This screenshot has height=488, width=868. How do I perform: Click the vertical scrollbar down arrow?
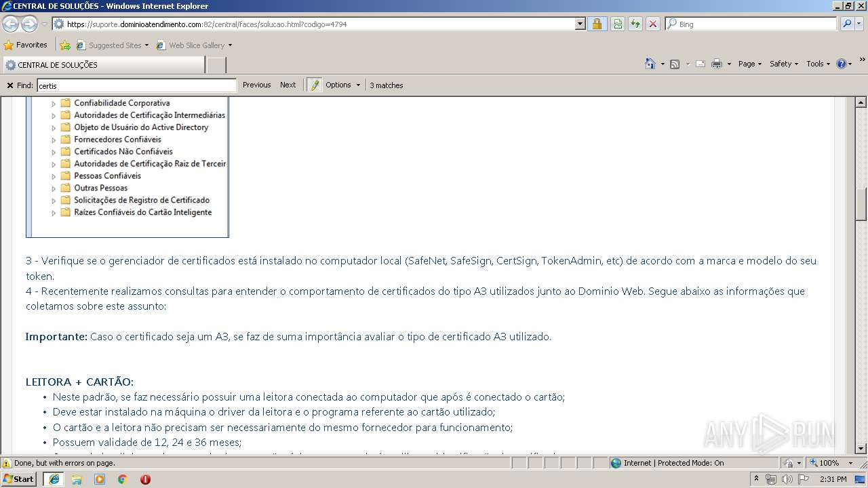click(861, 449)
